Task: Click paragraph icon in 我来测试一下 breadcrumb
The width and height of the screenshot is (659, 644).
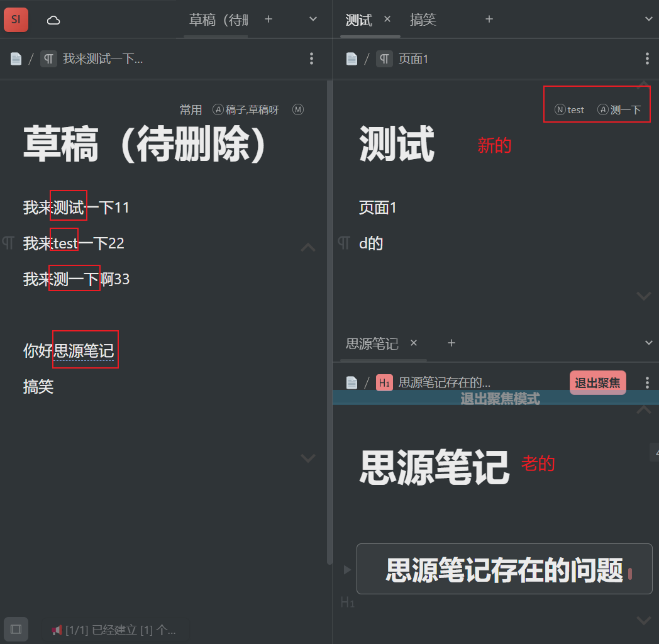Action: (49, 59)
